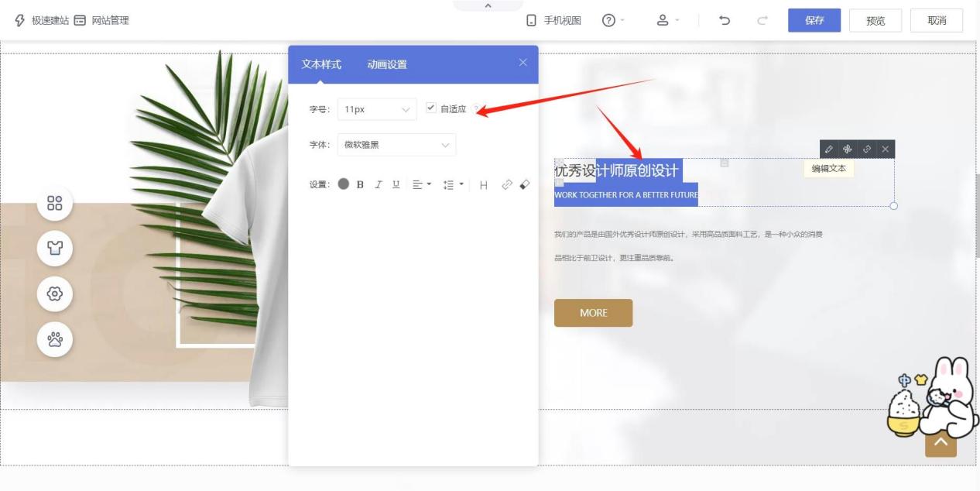The width and height of the screenshot is (980, 491).
Task: Clear formatting with the eraser icon
Action: [x=525, y=184]
